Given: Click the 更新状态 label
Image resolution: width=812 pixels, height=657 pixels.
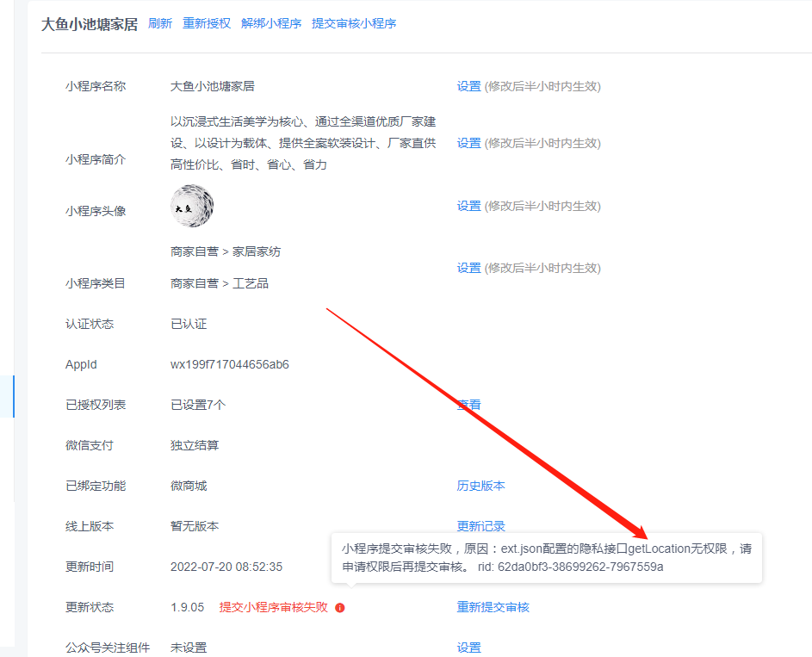Looking at the screenshot, I should [x=90, y=607].
